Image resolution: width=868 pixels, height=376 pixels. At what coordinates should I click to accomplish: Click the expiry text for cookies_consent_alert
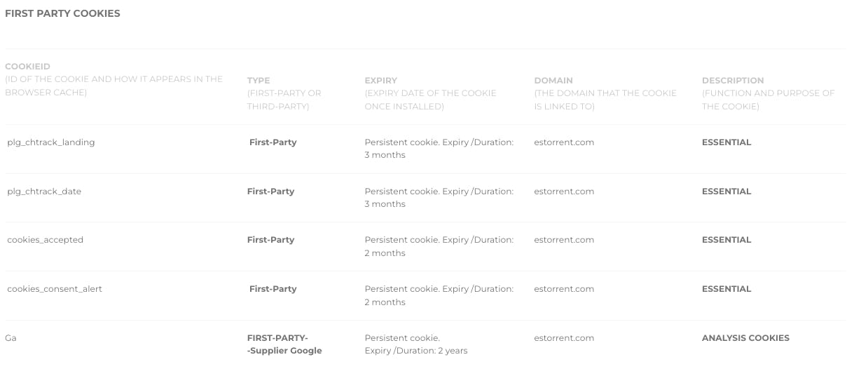(x=439, y=295)
